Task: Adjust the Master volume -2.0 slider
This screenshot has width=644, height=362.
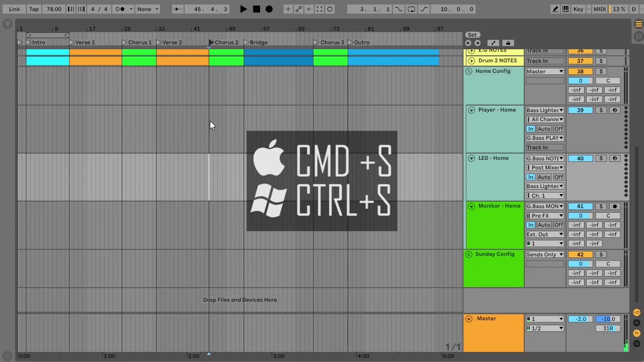Action: coord(580,319)
